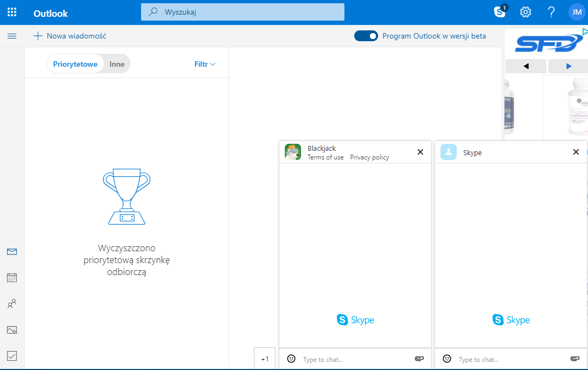The image size is (588, 370).
Task: Click the Outlook title link
Action: coord(50,14)
